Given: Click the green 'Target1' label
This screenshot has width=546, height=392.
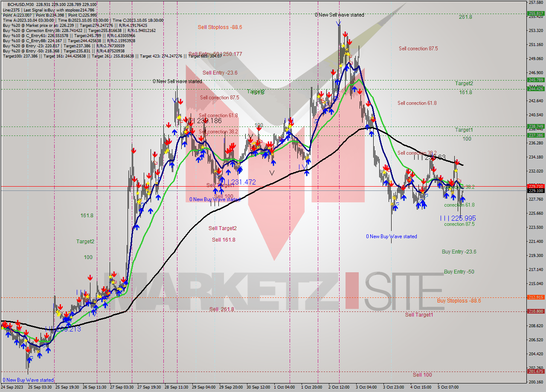Looking at the screenshot, I should point(464,130).
